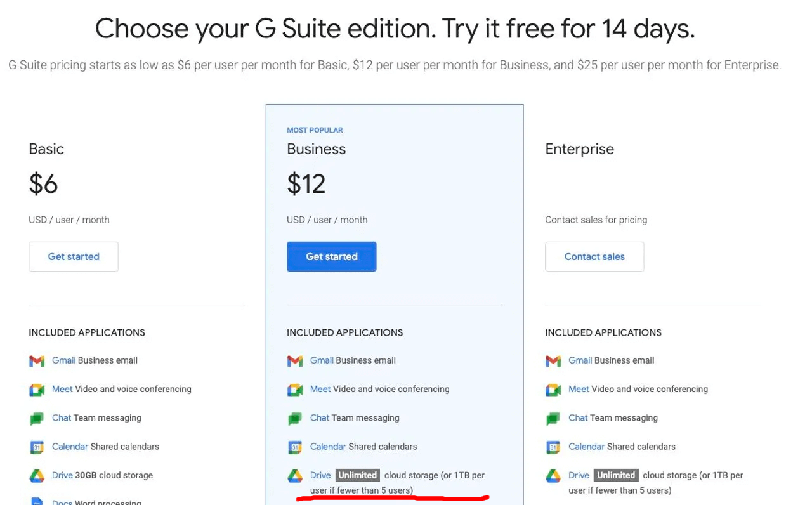The image size is (812, 505).
Task: Click 'Business email' text in the Basic plan
Action: [108, 360]
